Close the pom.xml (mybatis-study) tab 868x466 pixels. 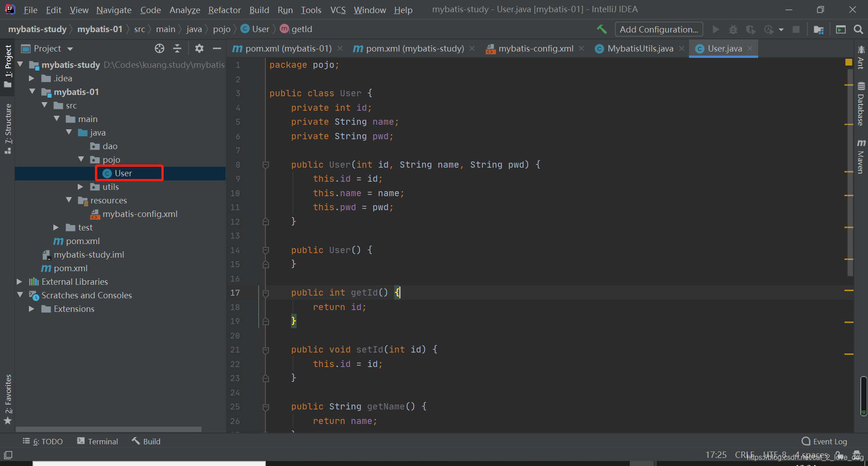coord(472,48)
